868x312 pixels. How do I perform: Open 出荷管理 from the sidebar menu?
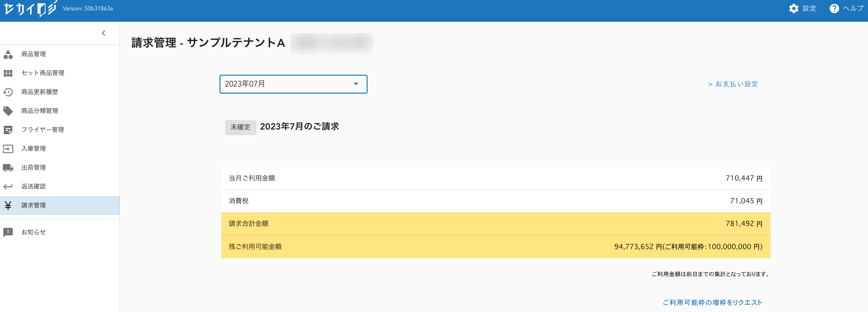[34, 168]
